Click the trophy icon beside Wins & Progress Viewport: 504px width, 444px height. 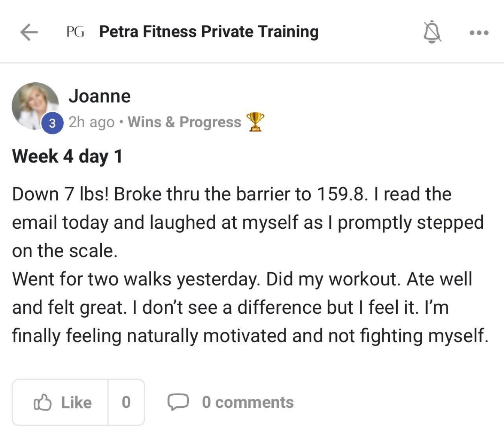[255, 122]
